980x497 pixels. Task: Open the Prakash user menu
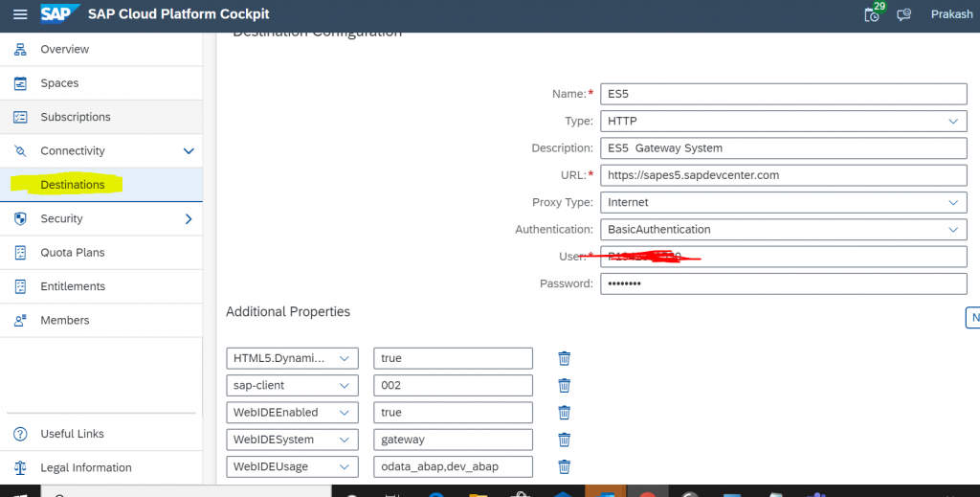pyautogui.click(x=951, y=13)
